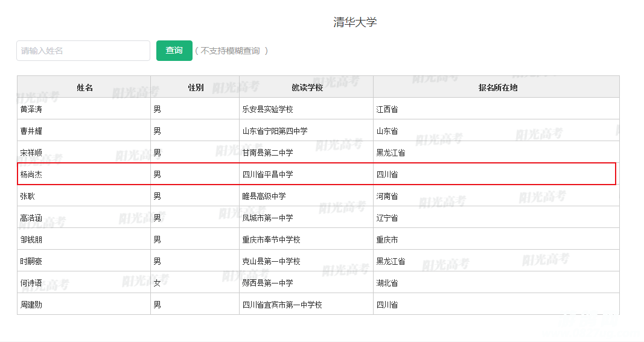This screenshot has width=644, height=342.
Task: Click the 报名所在地 column header
Action: point(497,87)
